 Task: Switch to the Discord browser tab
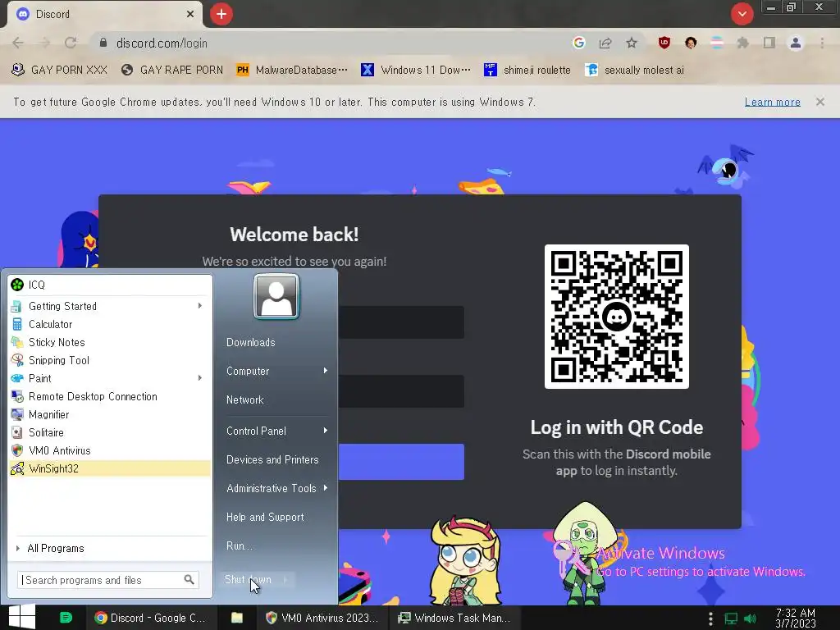pos(104,14)
